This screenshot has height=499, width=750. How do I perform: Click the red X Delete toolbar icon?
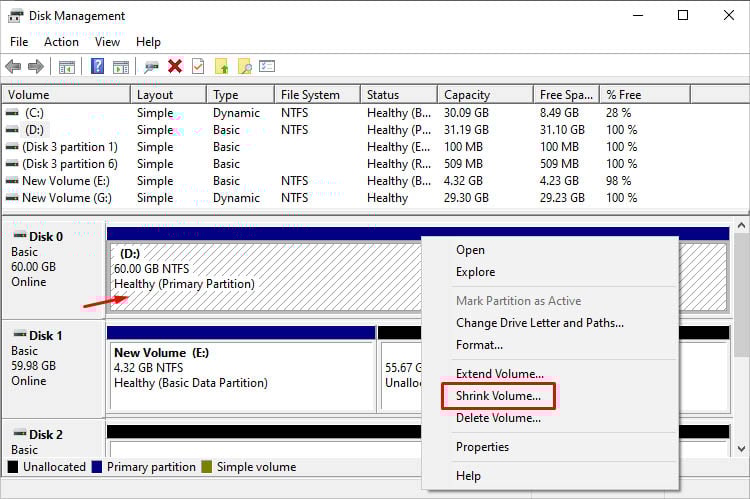pos(175,66)
